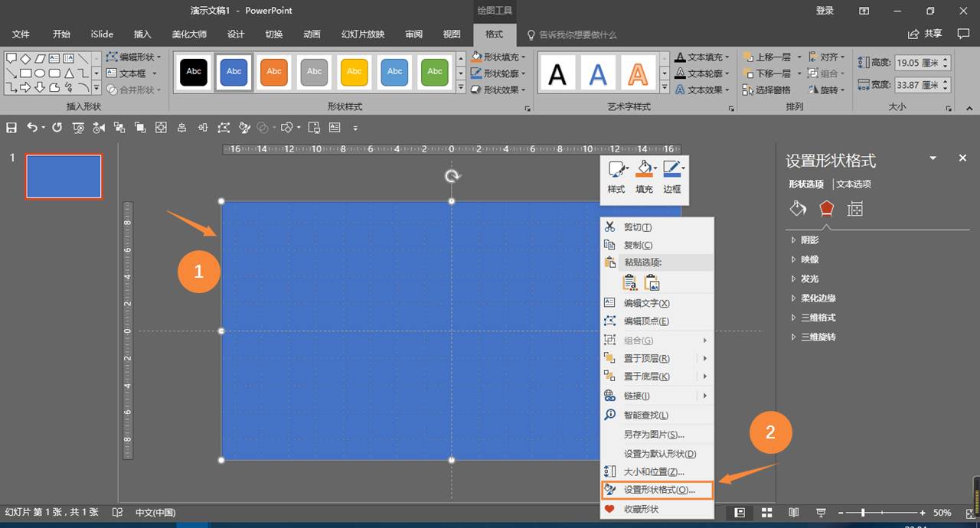The height and width of the screenshot is (528, 980).
Task: Expand the Reflection (映像) section
Action: 805,259
